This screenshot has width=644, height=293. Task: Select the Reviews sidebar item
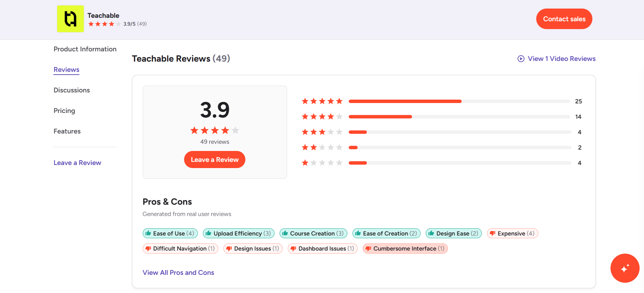tap(66, 70)
